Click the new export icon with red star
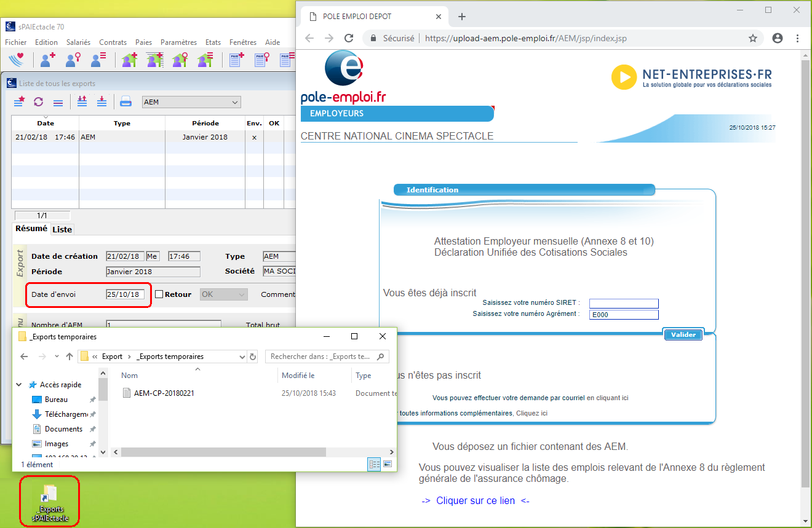The height and width of the screenshot is (528, 812). (x=20, y=102)
